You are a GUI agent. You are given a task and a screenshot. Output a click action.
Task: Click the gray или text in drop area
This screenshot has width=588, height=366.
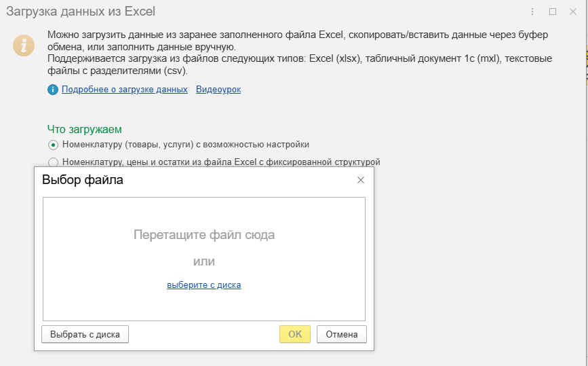point(203,261)
